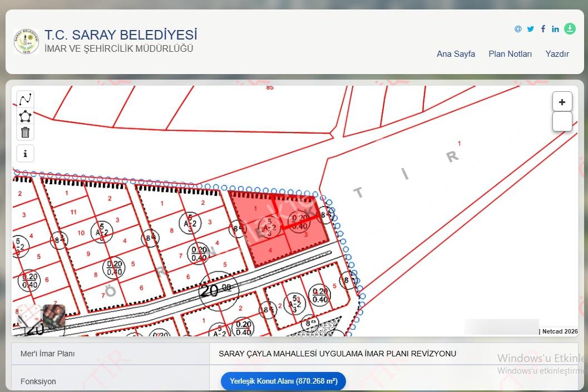Click the Saray Belediyesi logo
This screenshot has width=588, height=392.
[26, 41]
